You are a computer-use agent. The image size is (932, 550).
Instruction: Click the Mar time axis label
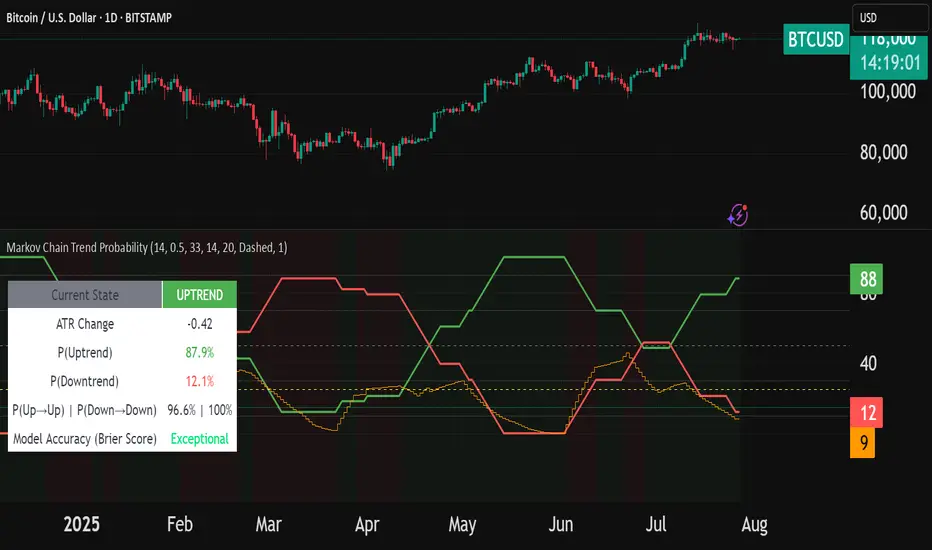pyautogui.click(x=269, y=524)
